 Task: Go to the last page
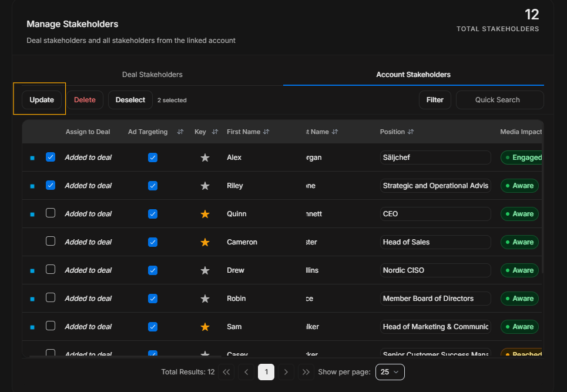click(x=306, y=372)
